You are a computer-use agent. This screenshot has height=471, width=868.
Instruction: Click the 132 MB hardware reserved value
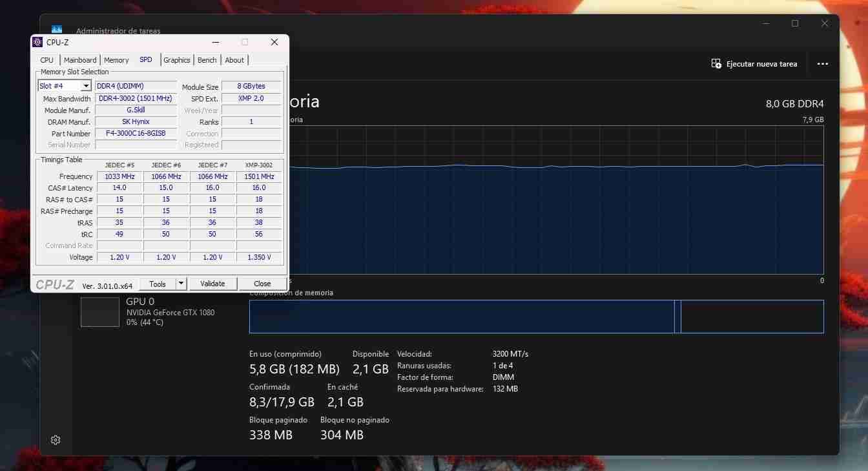(505, 389)
